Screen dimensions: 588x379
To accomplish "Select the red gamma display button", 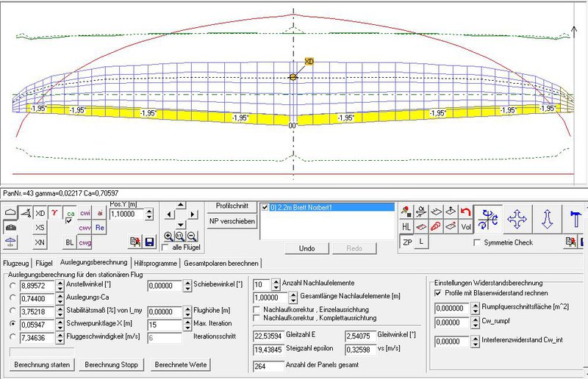I will 54,212.
